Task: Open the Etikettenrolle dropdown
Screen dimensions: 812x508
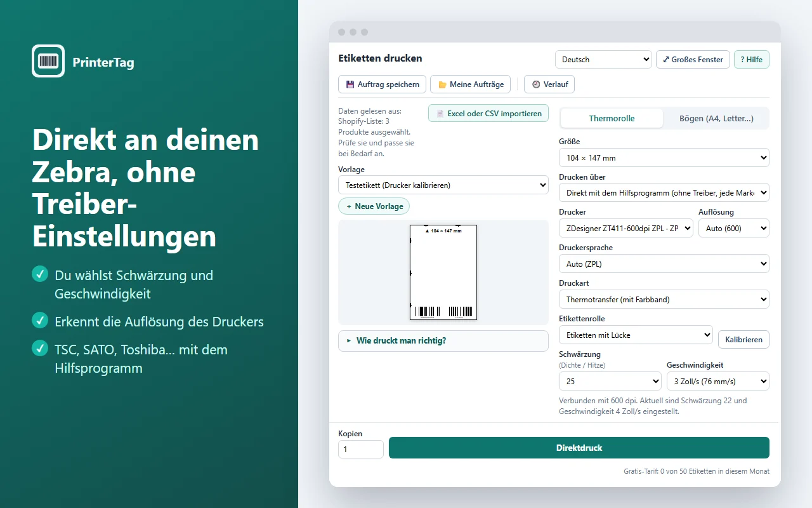Action: point(636,335)
